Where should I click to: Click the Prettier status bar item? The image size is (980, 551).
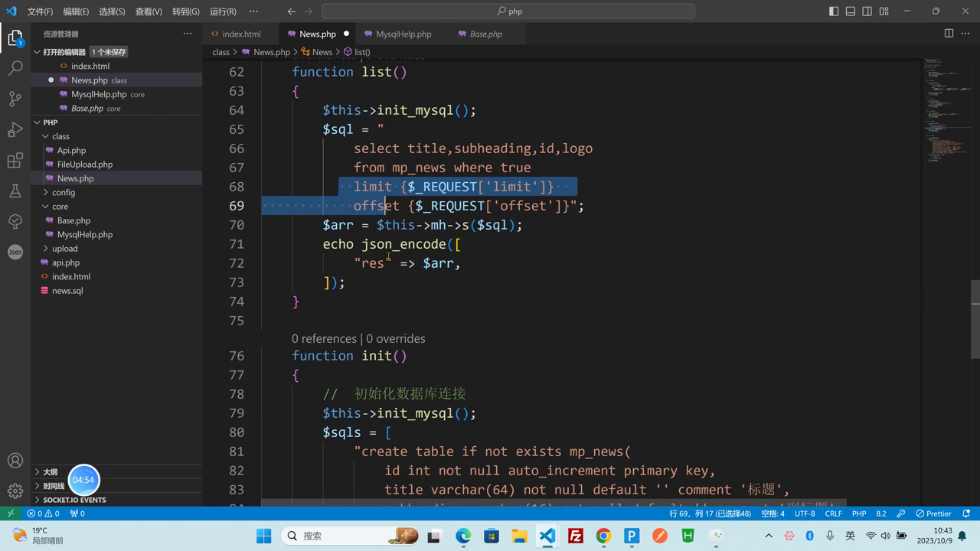click(x=933, y=514)
